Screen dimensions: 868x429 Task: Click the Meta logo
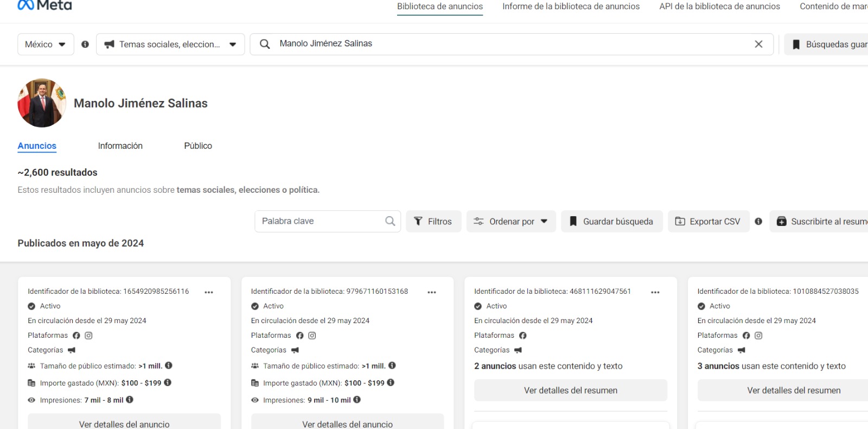click(x=44, y=5)
